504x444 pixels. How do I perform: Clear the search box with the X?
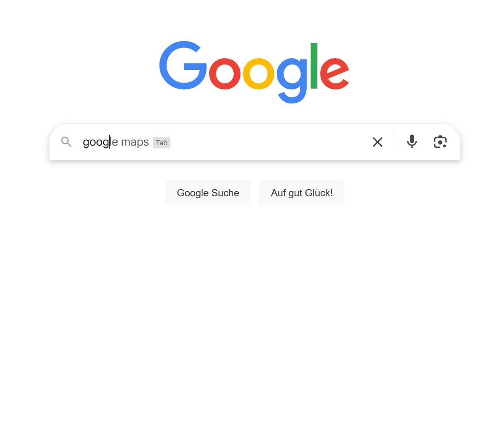point(378,142)
